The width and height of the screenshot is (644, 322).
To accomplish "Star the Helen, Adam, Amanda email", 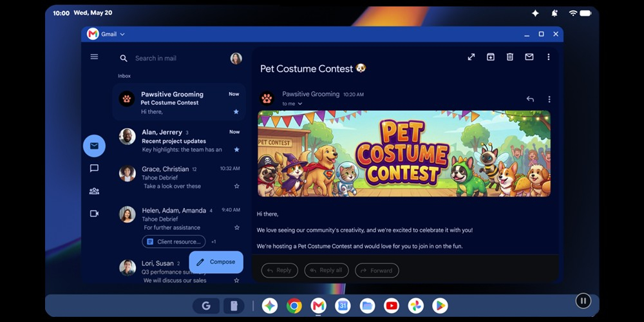I will tap(236, 227).
